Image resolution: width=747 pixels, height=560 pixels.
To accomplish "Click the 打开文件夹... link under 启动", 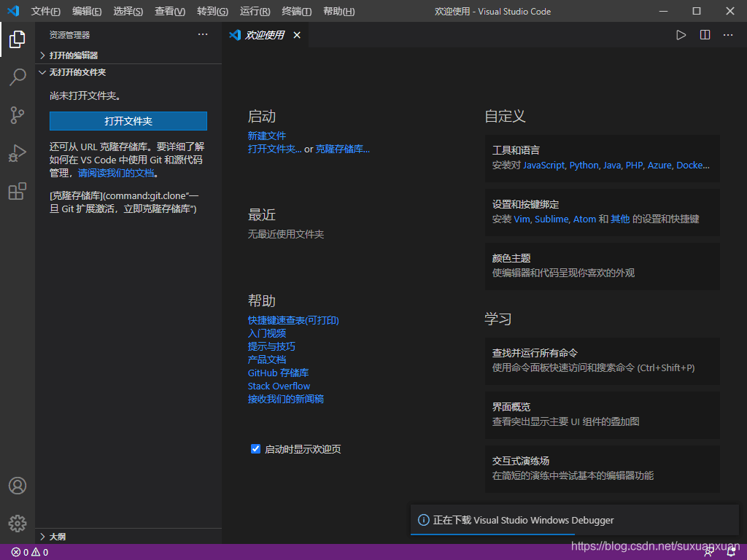I will coord(274,149).
